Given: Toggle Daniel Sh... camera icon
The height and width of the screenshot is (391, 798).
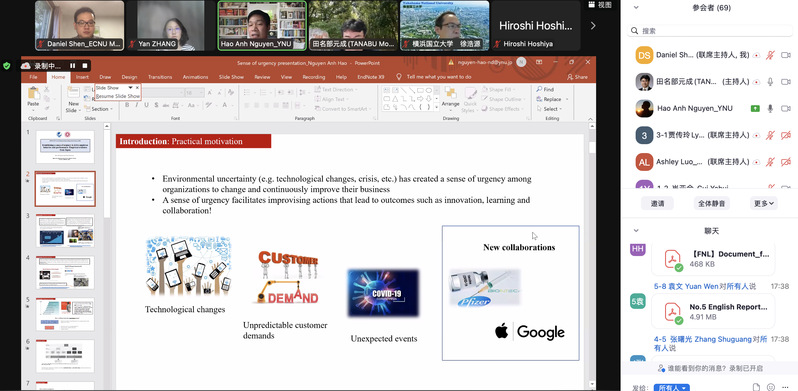Looking at the screenshot, I should point(786,55).
